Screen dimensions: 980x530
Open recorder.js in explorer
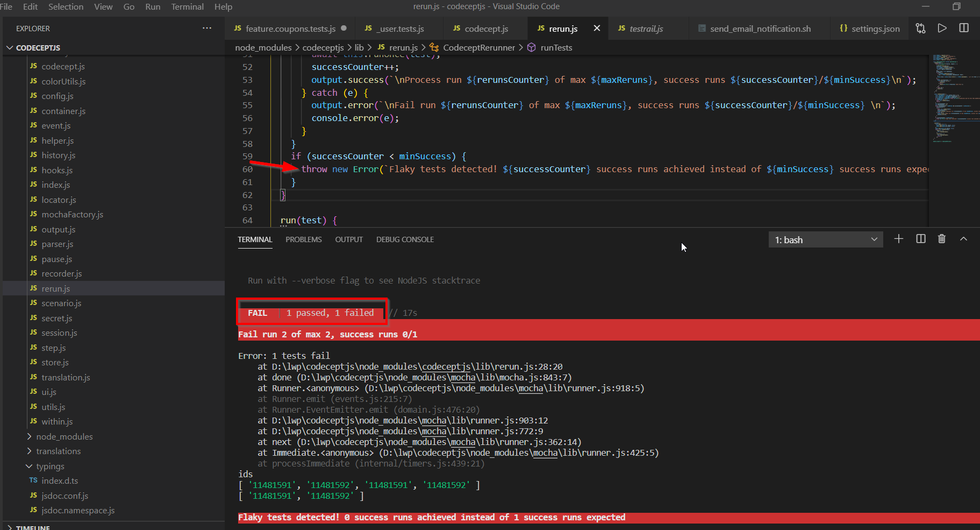(x=62, y=273)
